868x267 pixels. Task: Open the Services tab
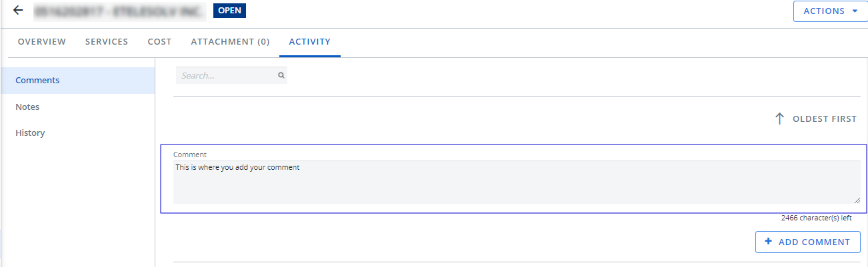[107, 41]
